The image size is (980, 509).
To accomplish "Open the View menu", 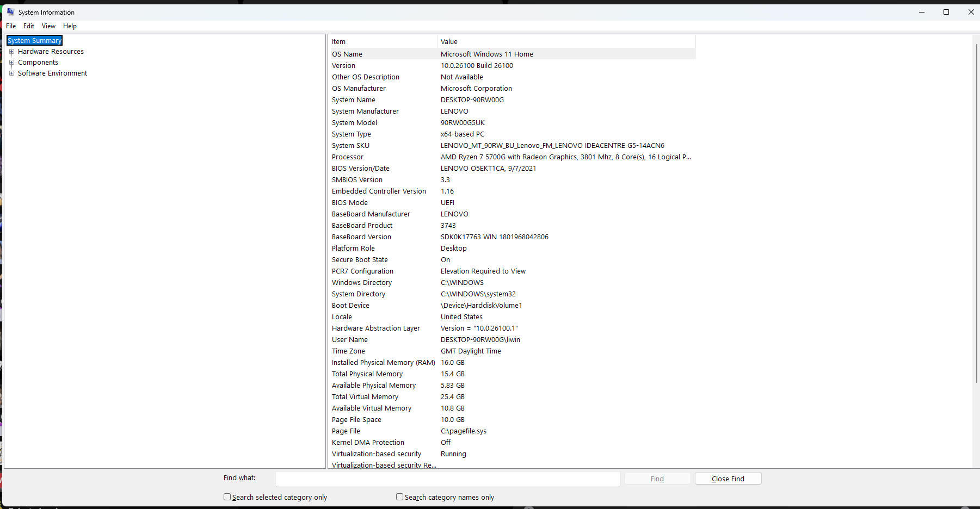I will point(48,26).
